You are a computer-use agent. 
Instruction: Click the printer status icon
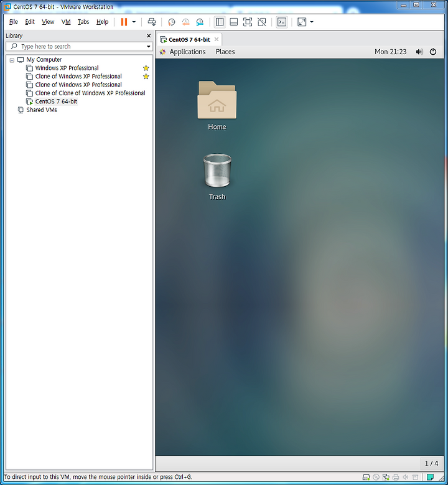coord(396,478)
